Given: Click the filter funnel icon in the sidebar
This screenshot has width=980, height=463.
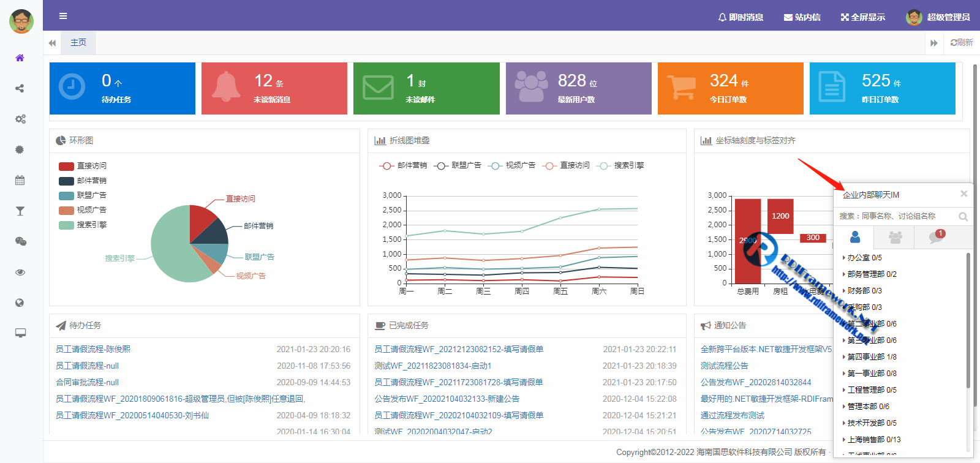Looking at the screenshot, I should click(20, 211).
